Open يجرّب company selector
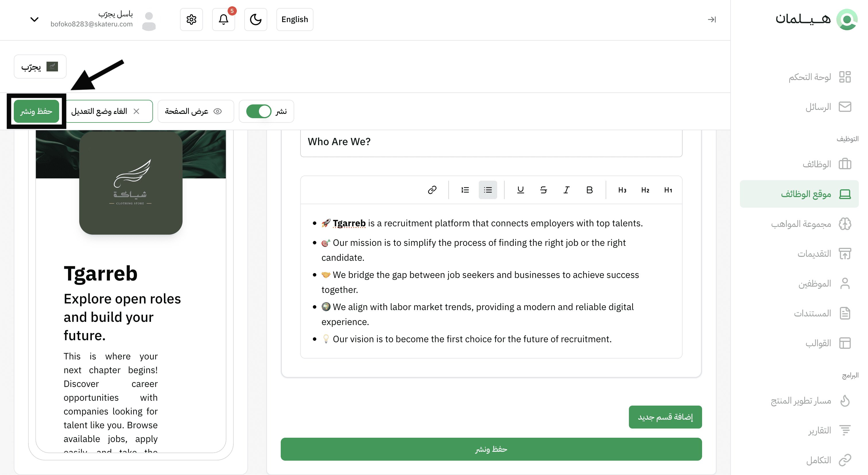The width and height of the screenshot is (868, 475). 40,67
